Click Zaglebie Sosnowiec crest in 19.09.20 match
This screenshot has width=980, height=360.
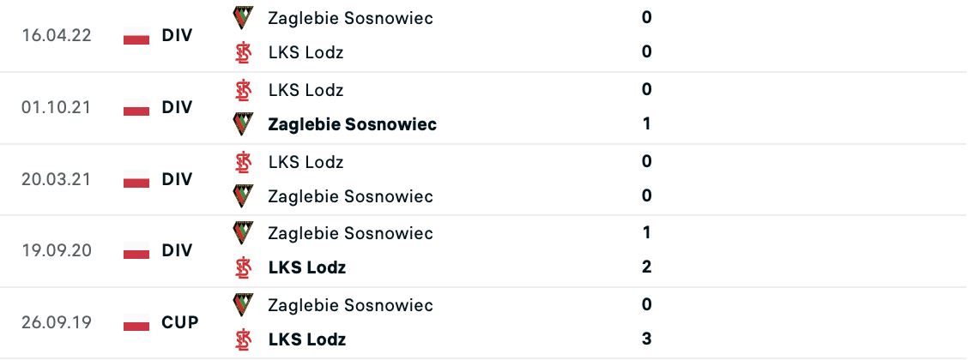click(x=244, y=232)
